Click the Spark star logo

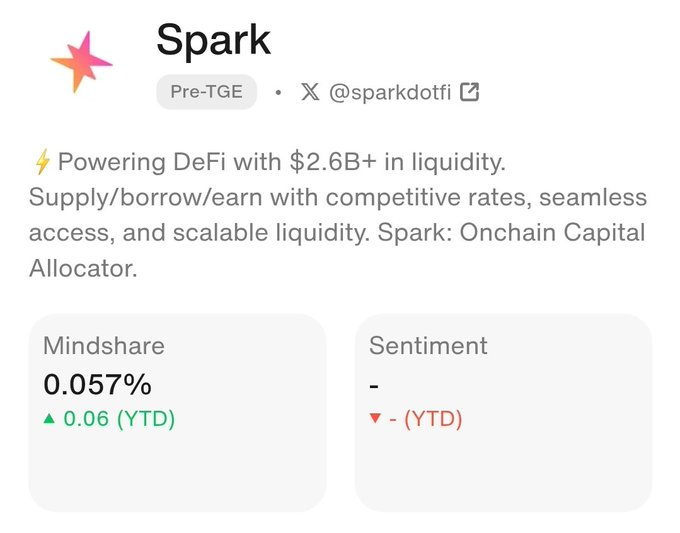(82, 62)
